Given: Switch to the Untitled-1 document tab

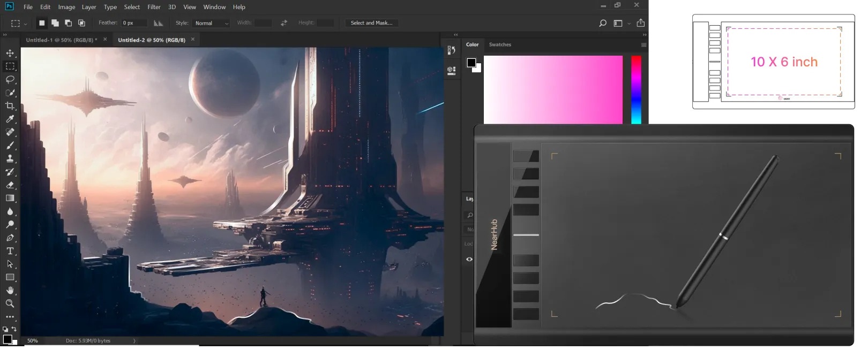Looking at the screenshot, I should pos(62,40).
